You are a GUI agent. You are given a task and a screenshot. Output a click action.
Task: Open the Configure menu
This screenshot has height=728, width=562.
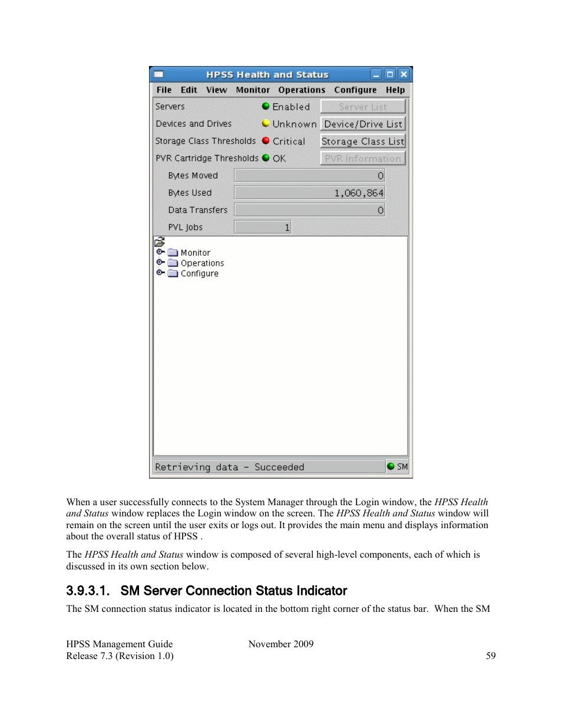coord(355,90)
